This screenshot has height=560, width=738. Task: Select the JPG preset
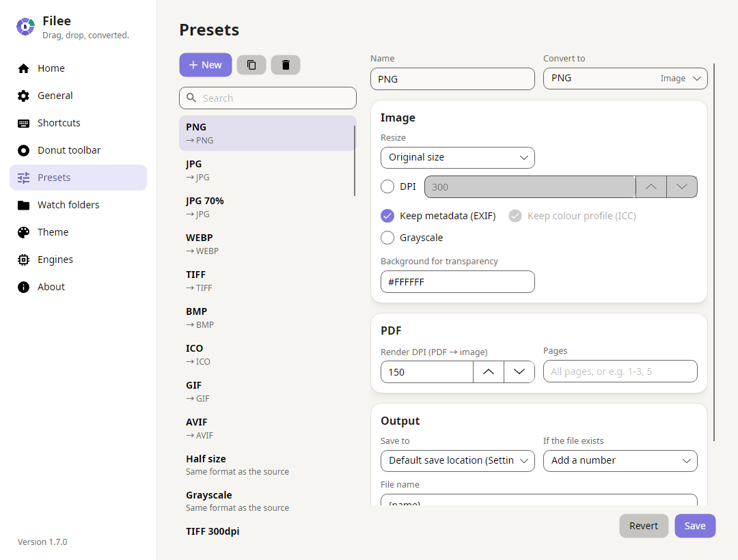point(267,170)
